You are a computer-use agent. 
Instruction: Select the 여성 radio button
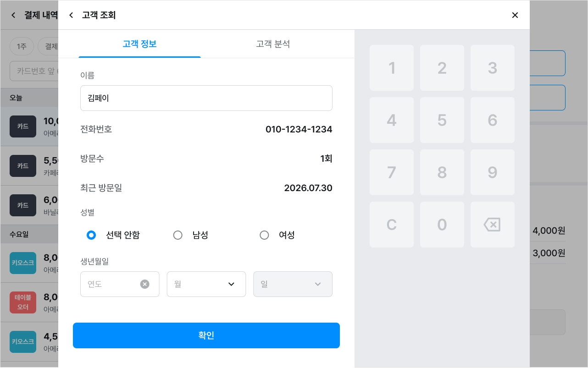(277, 235)
